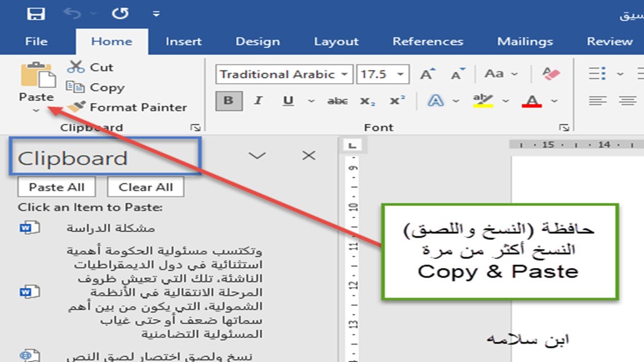Apply text effects with the outlined A icon

click(x=435, y=101)
